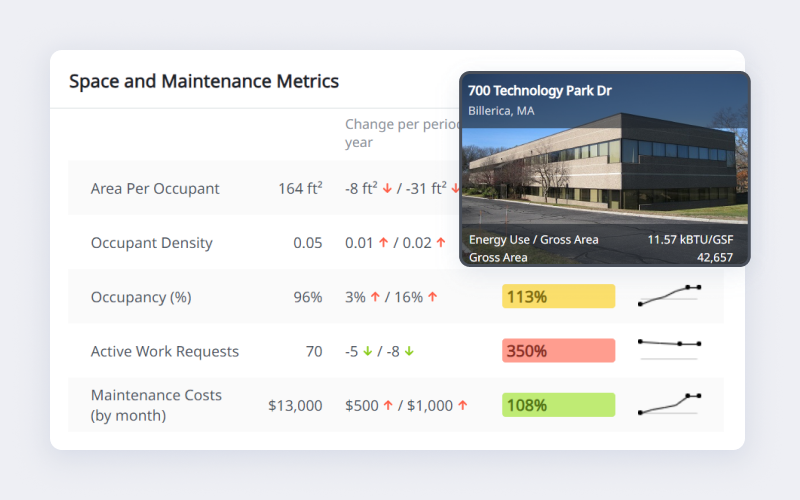Screen dimensions: 800x500
Task: Click the 11.57 kBTU/GSF energy value
Action: 690,240
